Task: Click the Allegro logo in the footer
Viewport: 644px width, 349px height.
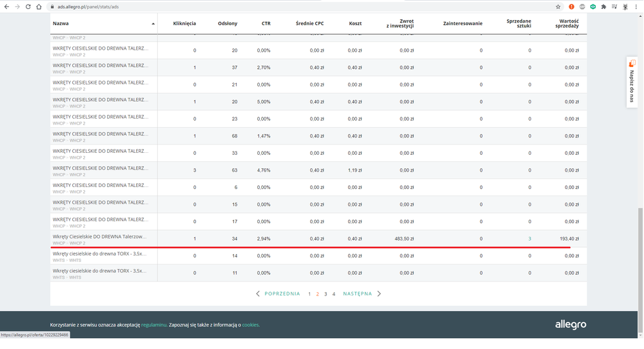Action: [x=571, y=324]
